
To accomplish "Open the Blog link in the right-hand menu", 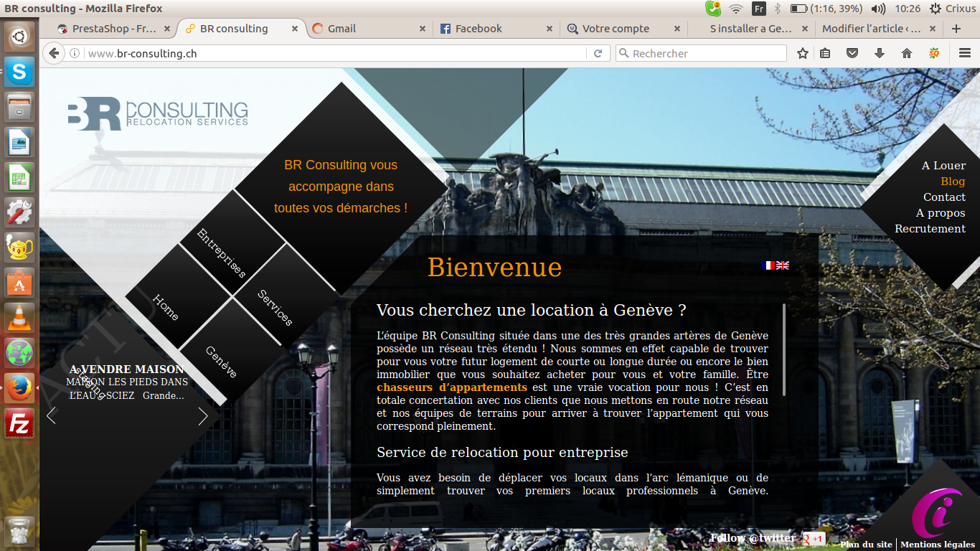I will [x=953, y=182].
